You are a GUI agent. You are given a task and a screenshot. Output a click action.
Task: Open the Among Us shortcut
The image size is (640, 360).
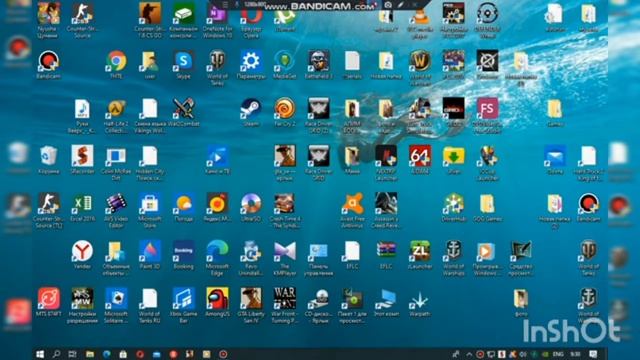click(x=217, y=298)
